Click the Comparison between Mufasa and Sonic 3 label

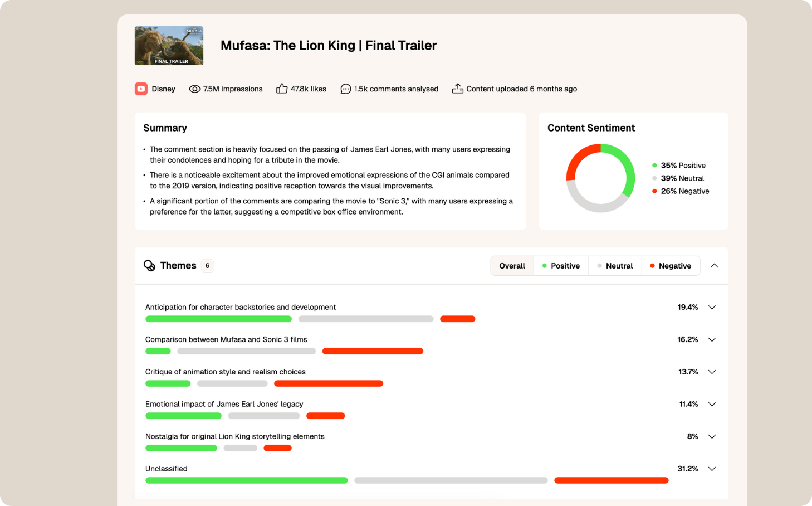coord(226,340)
